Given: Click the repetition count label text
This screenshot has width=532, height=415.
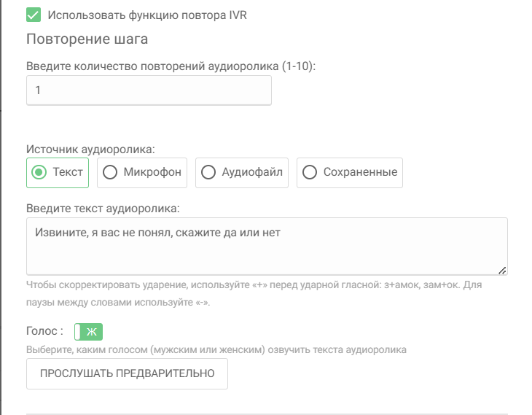Looking at the screenshot, I should click(x=175, y=66).
